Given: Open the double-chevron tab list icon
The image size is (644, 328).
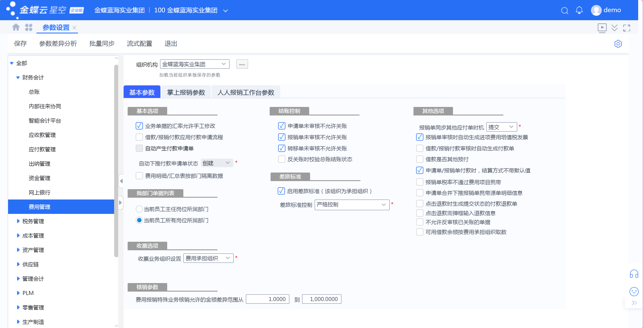Looking at the screenshot, I should (x=614, y=27).
